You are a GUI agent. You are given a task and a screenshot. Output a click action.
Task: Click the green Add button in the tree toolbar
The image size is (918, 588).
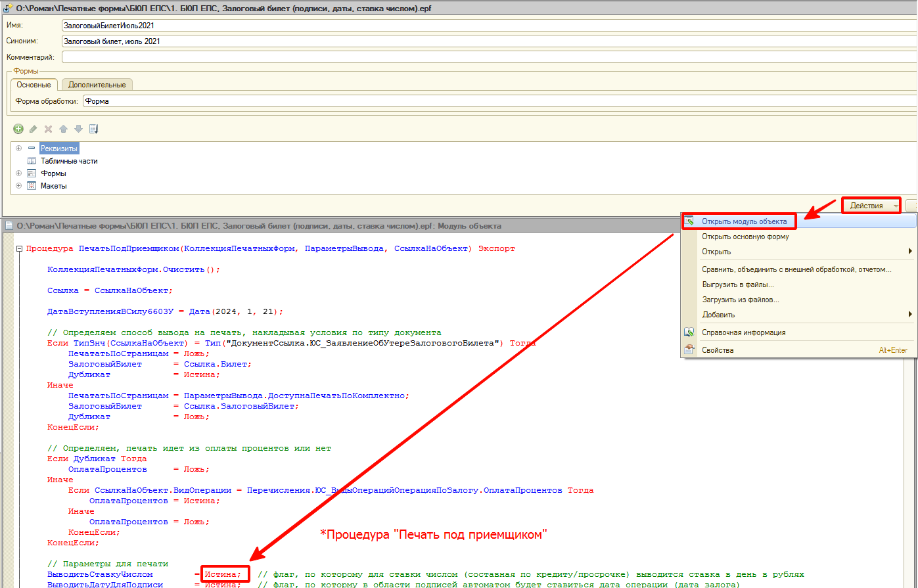point(18,129)
